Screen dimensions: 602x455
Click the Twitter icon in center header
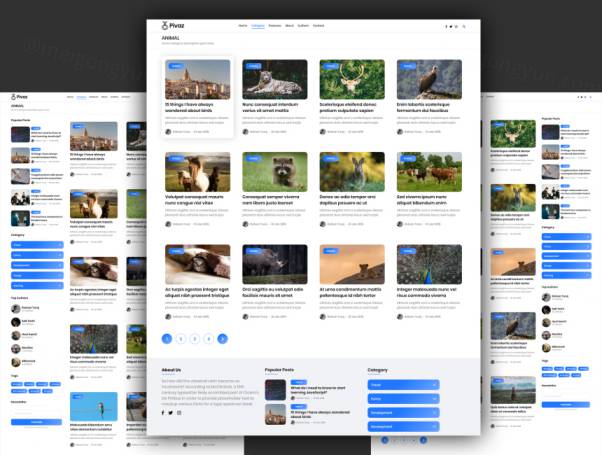451,26
